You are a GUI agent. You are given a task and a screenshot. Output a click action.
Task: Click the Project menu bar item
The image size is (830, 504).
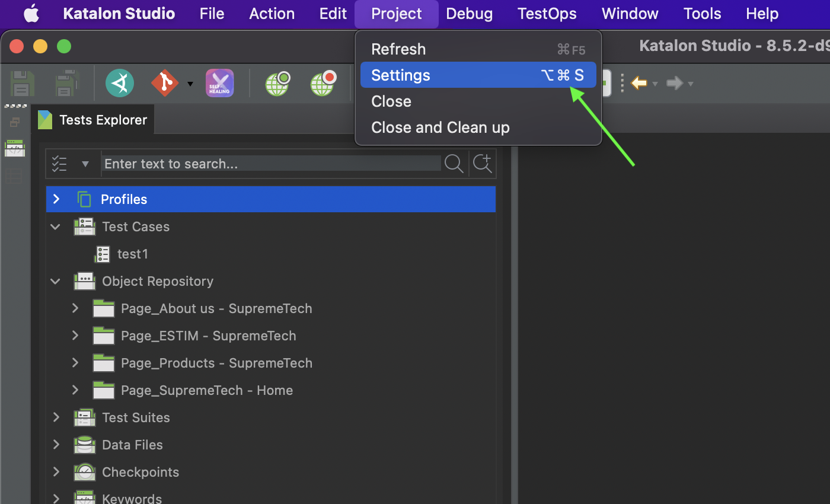coord(397,14)
